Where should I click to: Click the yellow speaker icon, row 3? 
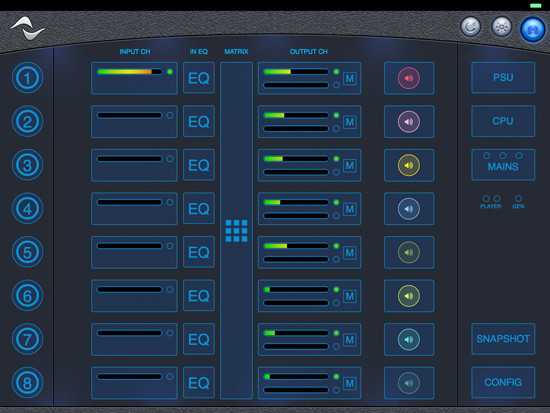[409, 165]
